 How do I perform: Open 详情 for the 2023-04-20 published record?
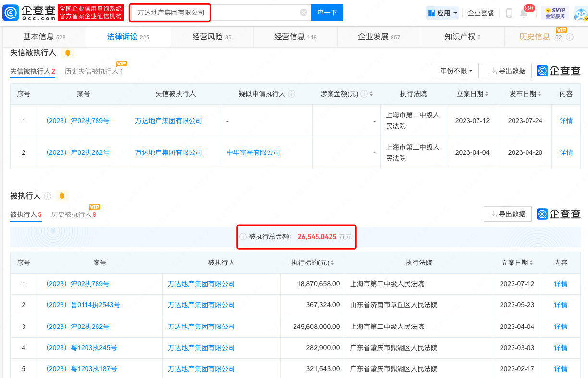(x=566, y=152)
